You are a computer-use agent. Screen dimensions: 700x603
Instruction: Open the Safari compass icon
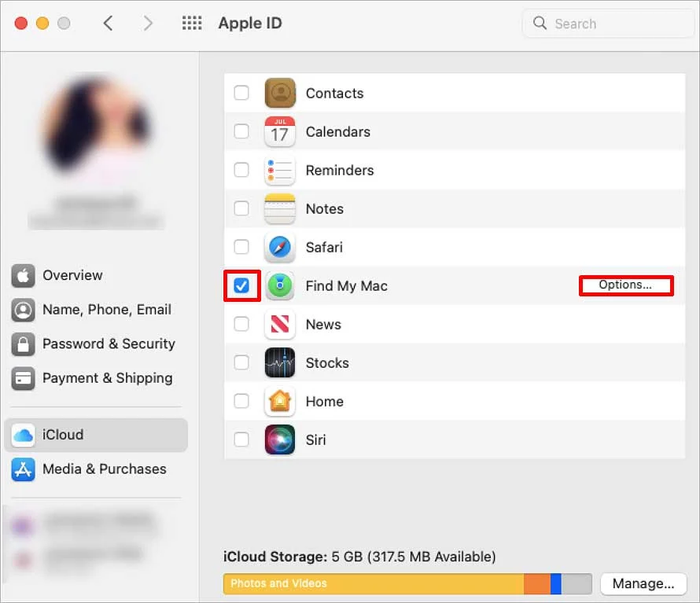pyautogui.click(x=279, y=247)
